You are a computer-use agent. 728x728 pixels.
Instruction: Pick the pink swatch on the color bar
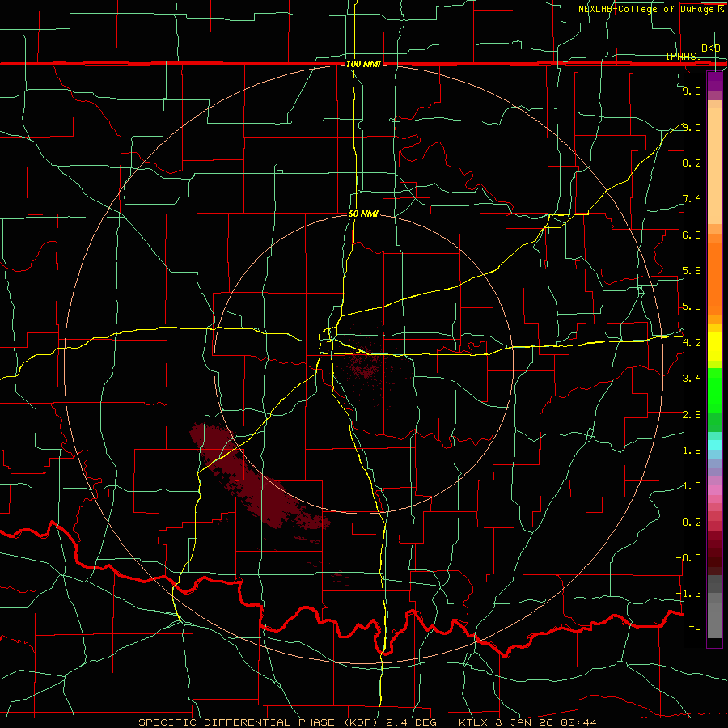coord(714,490)
